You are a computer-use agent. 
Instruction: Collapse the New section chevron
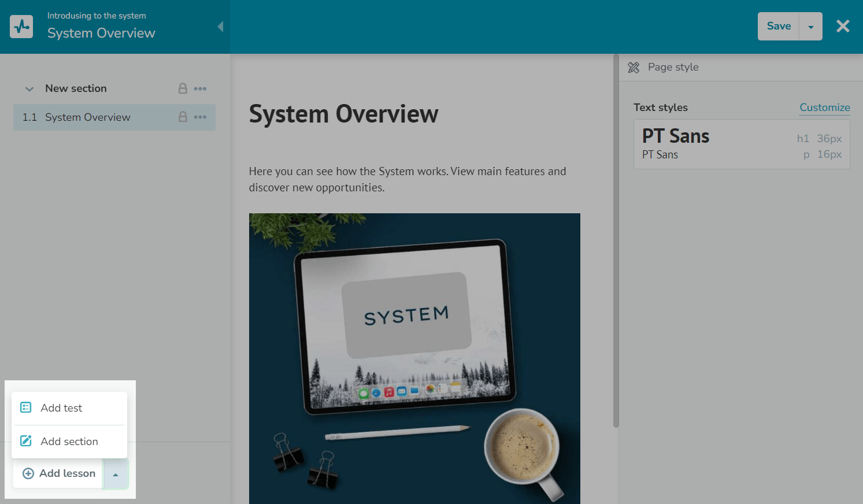tap(29, 89)
